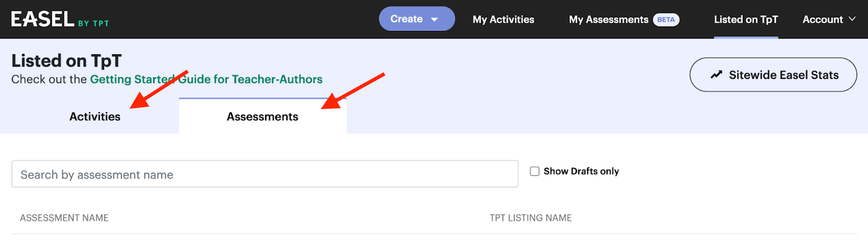
Task: Click the Listed on TpT page heading
Action: 67,61
